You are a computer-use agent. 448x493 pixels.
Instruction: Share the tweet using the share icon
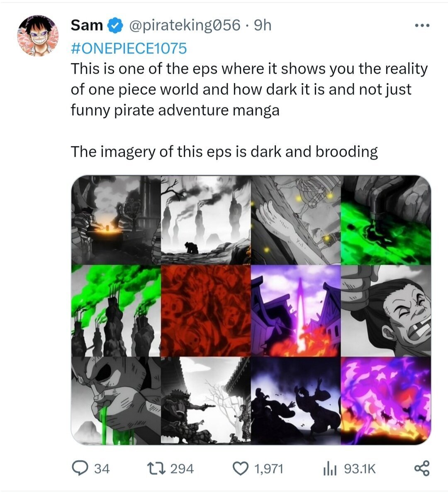coord(422,469)
